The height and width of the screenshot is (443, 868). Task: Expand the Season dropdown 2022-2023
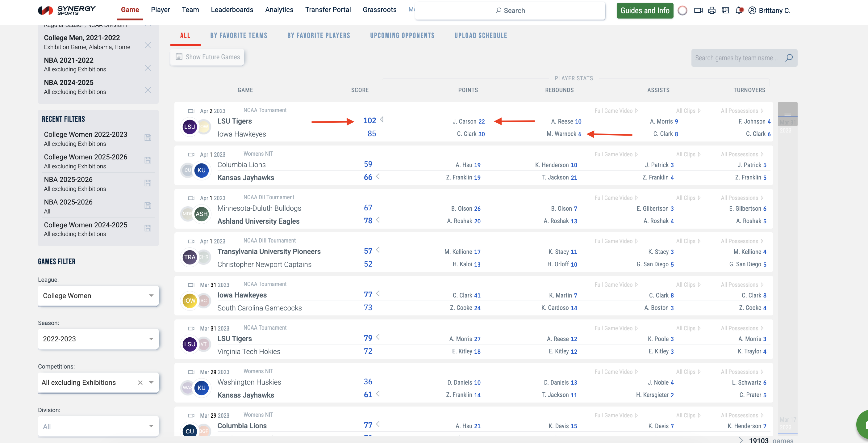click(x=98, y=339)
